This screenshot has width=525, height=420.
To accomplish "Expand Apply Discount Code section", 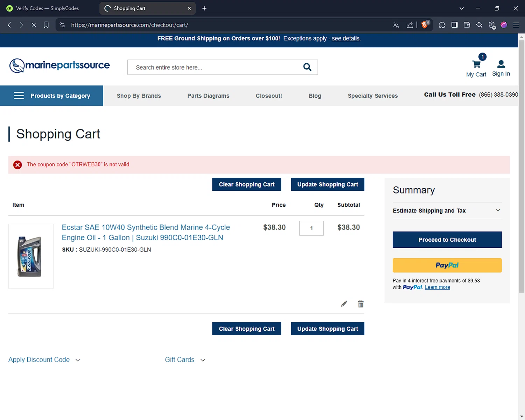I will [44, 360].
